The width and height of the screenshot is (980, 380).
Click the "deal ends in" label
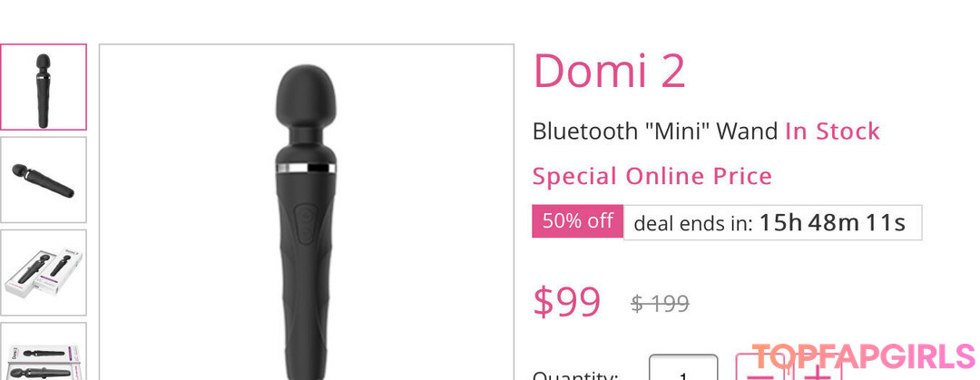[692, 223]
